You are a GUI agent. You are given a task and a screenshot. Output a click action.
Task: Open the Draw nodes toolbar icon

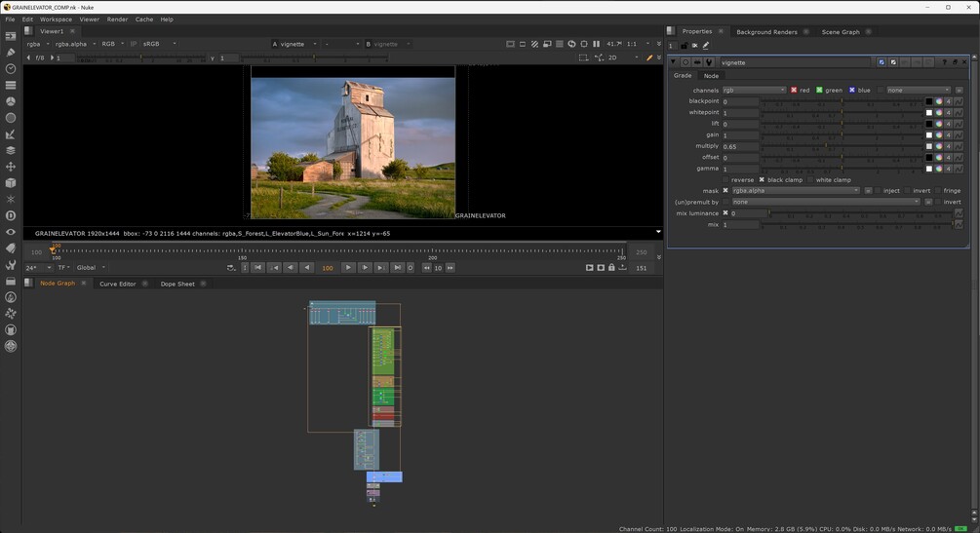11,53
